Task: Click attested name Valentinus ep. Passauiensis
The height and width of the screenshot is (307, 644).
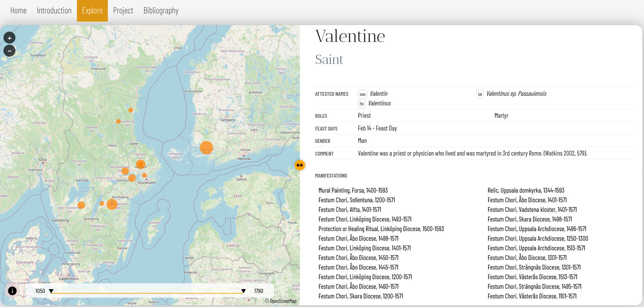Action: (x=516, y=94)
